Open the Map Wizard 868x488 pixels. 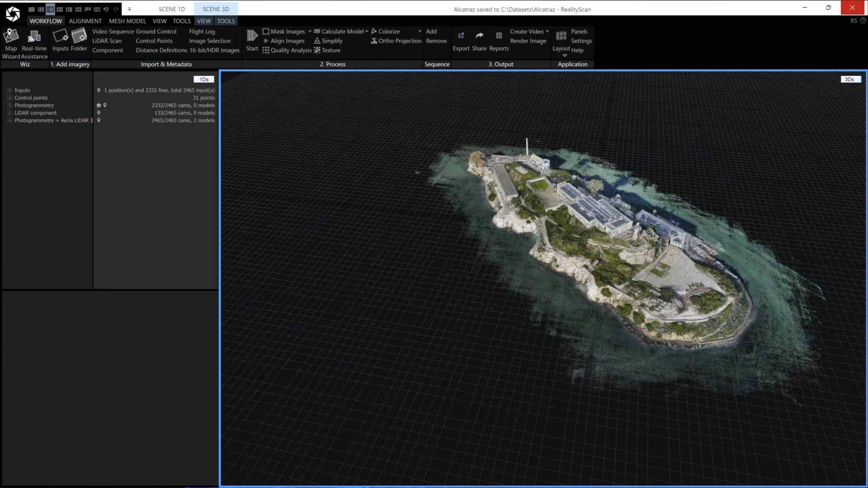[x=11, y=40]
